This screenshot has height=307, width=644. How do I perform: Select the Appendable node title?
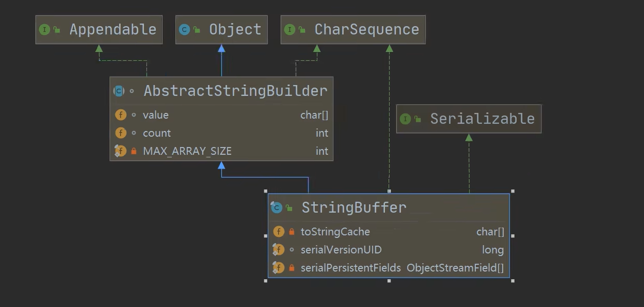click(x=113, y=29)
